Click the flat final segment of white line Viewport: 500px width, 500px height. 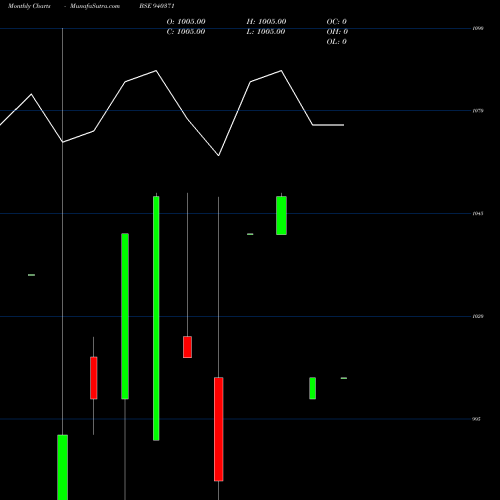328,125
